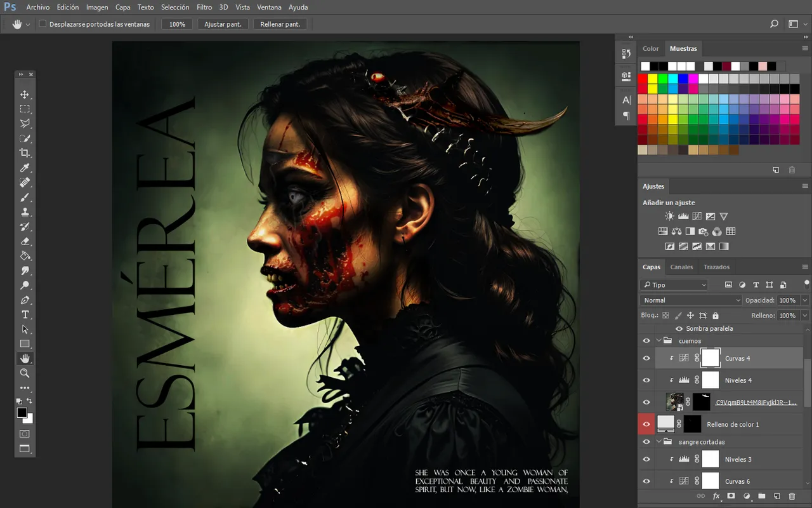Switch to the Color tab
This screenshot has width=812, height=508.
point(651,49)
